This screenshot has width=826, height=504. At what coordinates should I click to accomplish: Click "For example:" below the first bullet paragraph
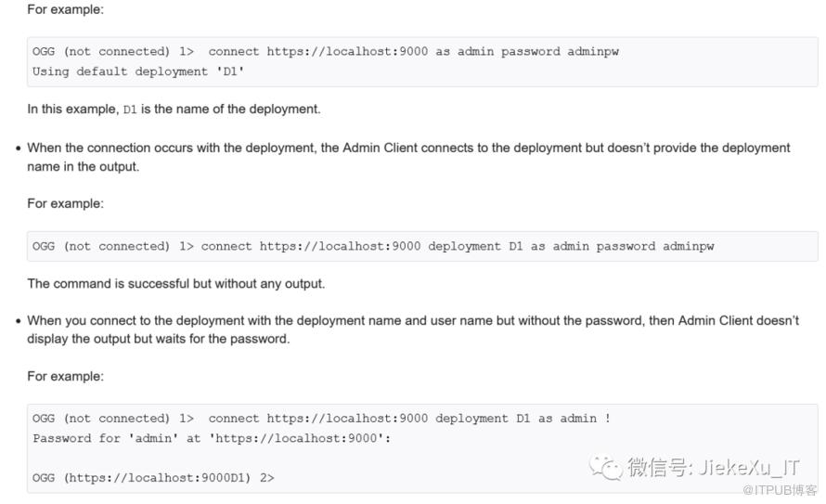pos(65,203)
